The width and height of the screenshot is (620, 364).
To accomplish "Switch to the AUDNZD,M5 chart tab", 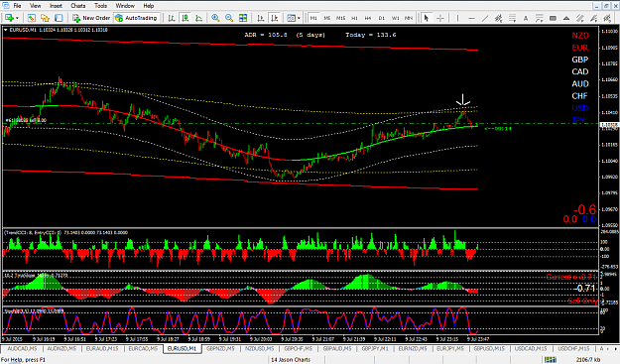I will [62, 348].
